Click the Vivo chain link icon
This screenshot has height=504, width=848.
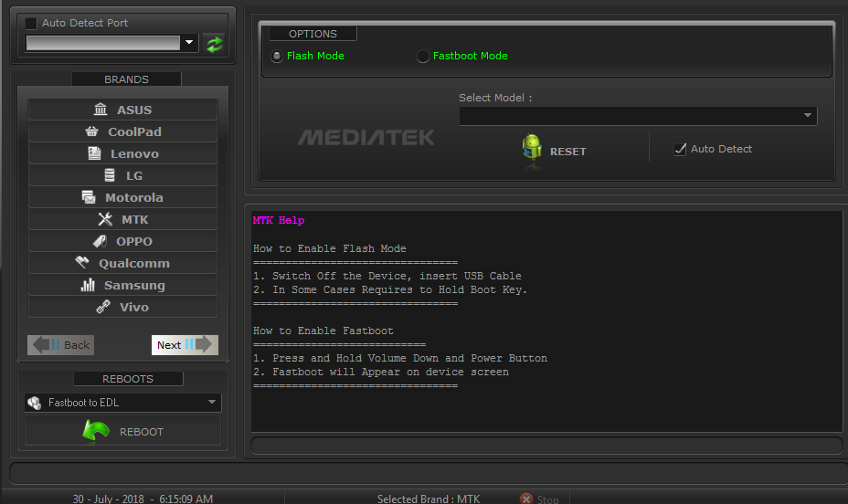[103, 307]
